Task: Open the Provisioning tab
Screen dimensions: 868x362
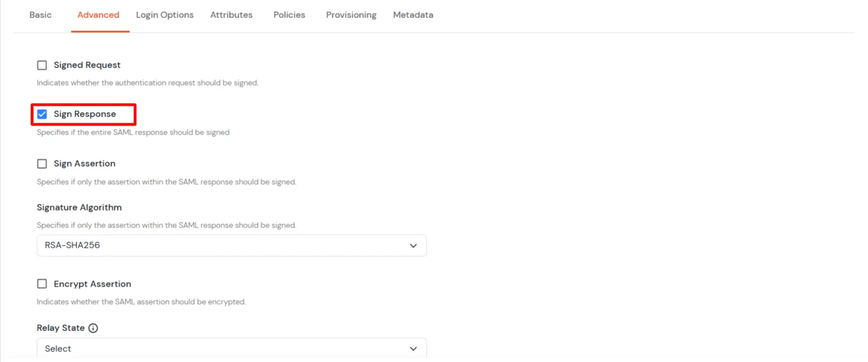Action: pyautogui.click(x=351, y=15)
